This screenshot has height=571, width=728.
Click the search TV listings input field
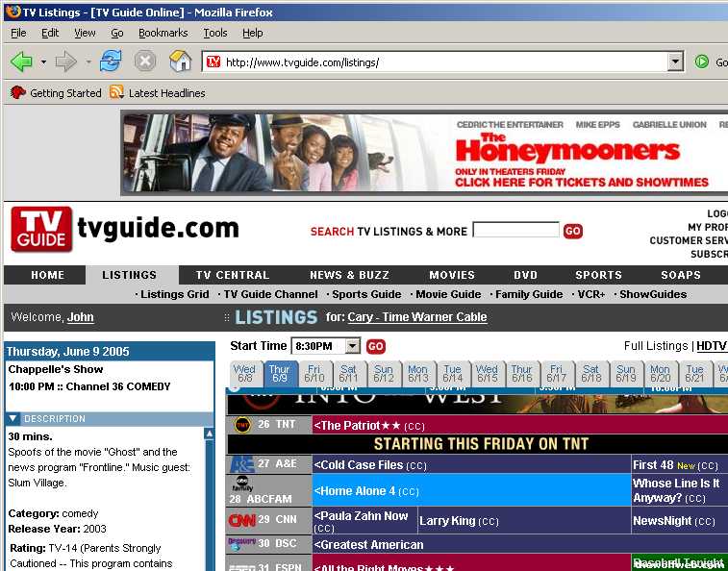coord(515,231)
